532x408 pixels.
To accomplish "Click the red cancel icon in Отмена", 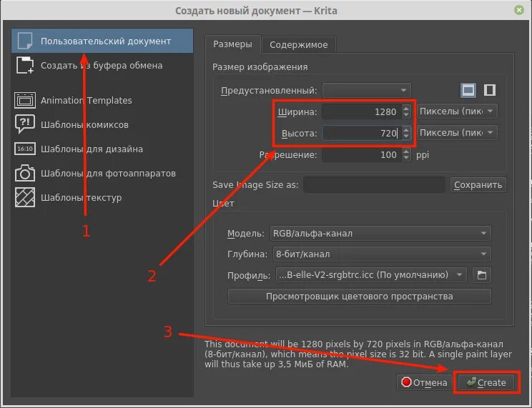I will [x=405, y=382].
